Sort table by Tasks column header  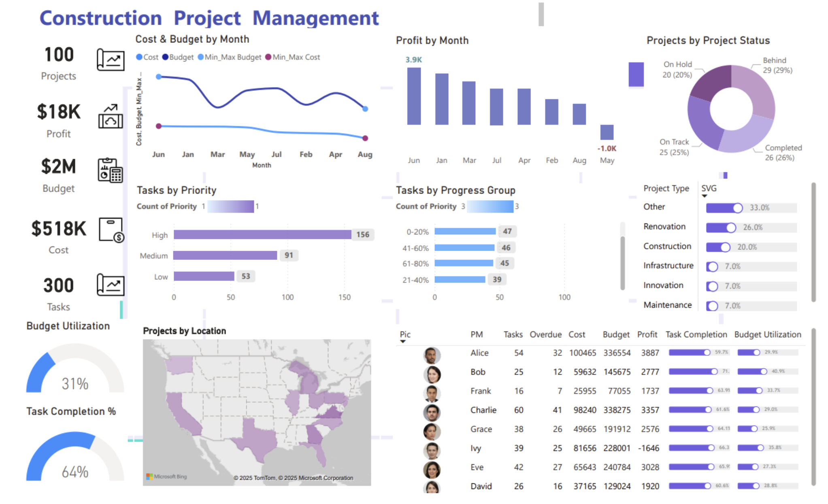tap(513, 334)
